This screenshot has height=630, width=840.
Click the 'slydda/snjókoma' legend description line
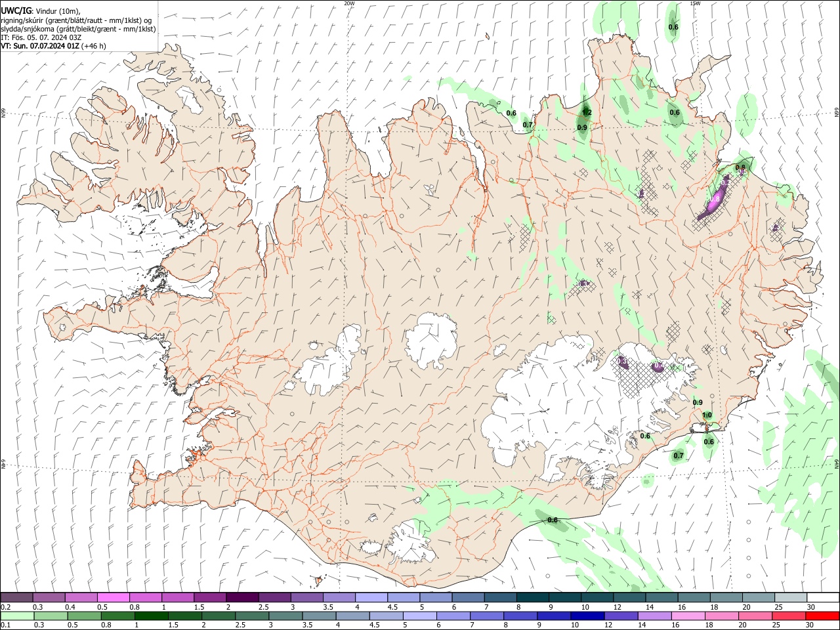[78, 29]
